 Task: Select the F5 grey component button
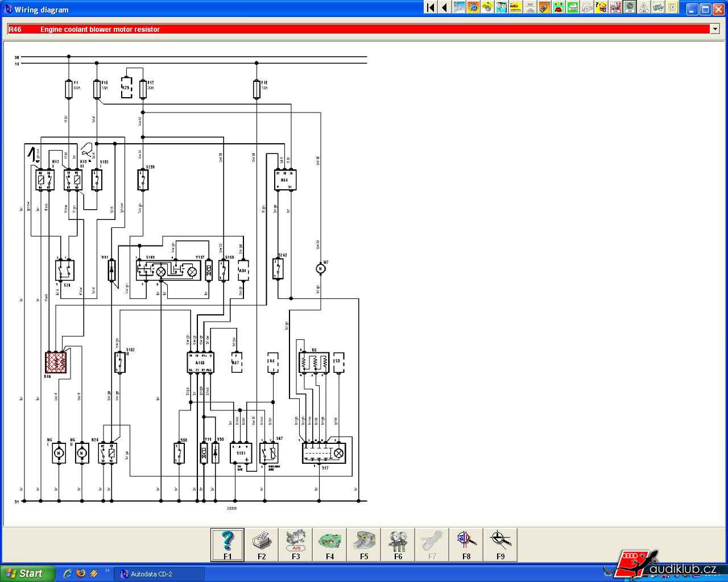[364, 544]
